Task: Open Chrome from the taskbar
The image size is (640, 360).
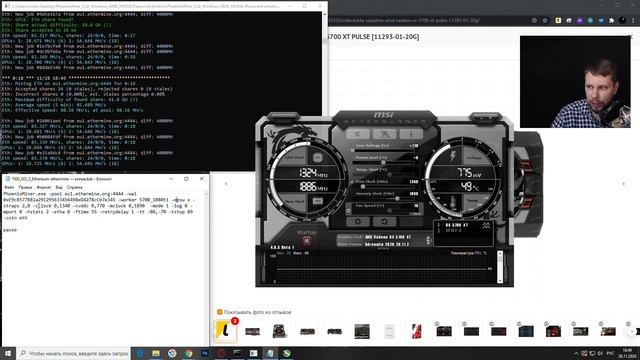Action: [x=189, y=353]
